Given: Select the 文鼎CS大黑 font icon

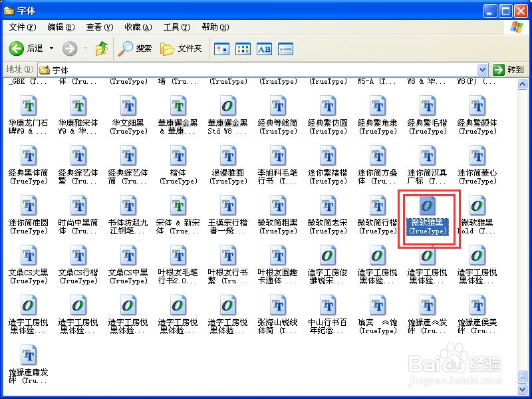Looking at the screenshot, I should pos(29,255).
